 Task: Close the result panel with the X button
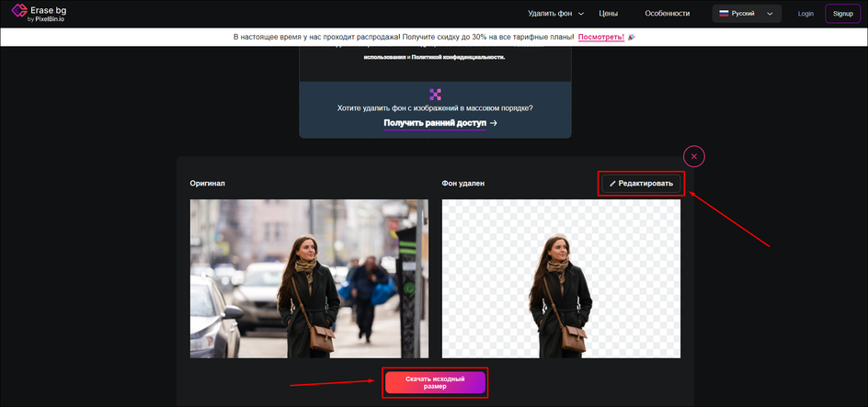coord(694,156)
